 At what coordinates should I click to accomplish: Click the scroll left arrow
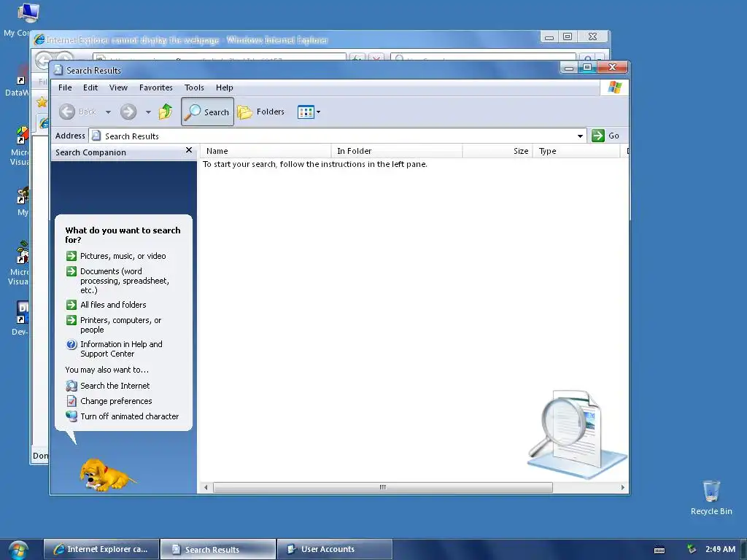coord(206,487)
